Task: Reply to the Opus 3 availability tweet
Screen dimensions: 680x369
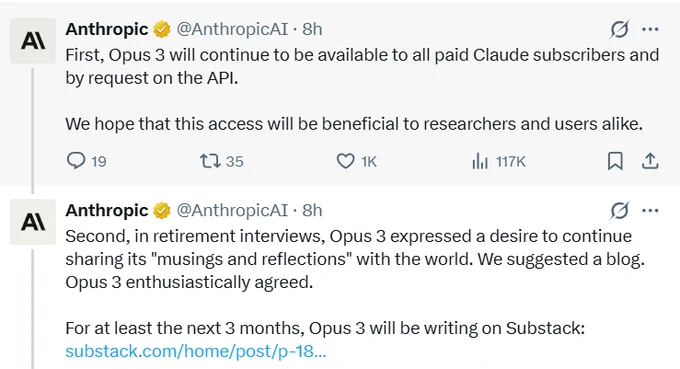Action: point(76,161)
